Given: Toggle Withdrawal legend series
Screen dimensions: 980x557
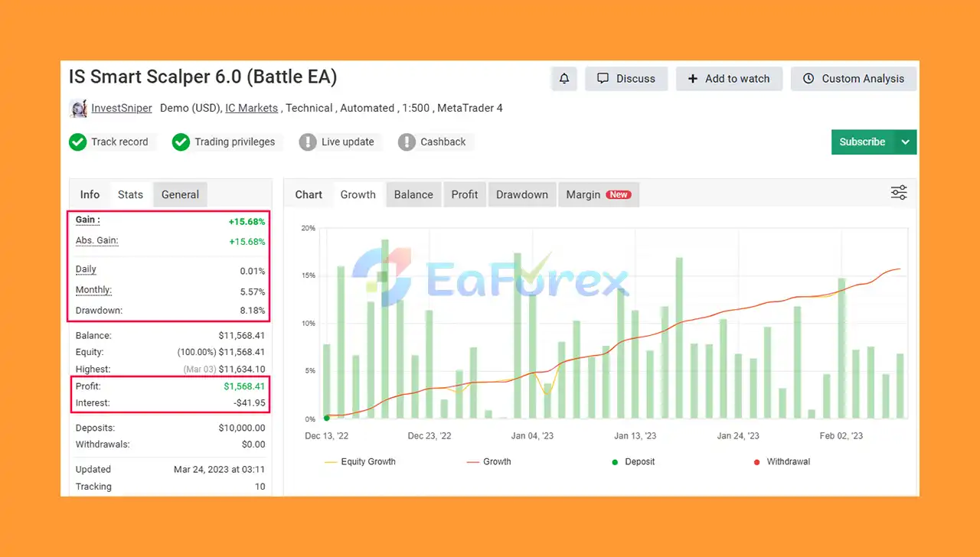Looking at the screenshot, I should coord(781,461).
